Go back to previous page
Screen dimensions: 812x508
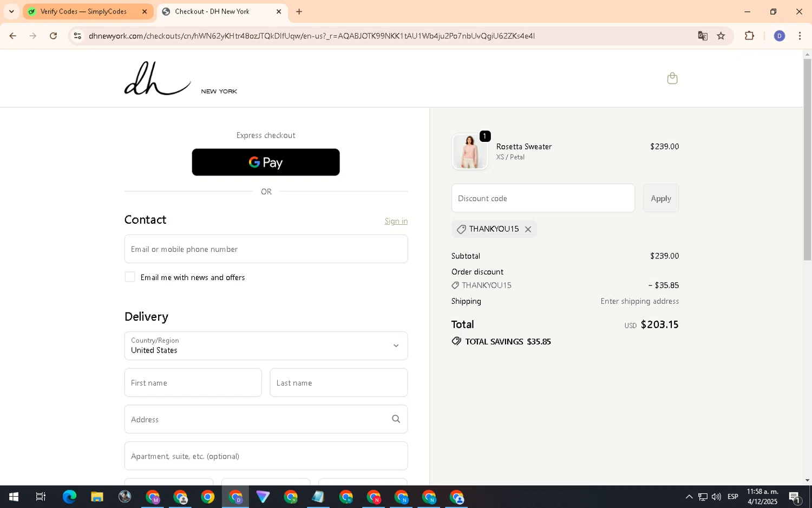(12, 36)
